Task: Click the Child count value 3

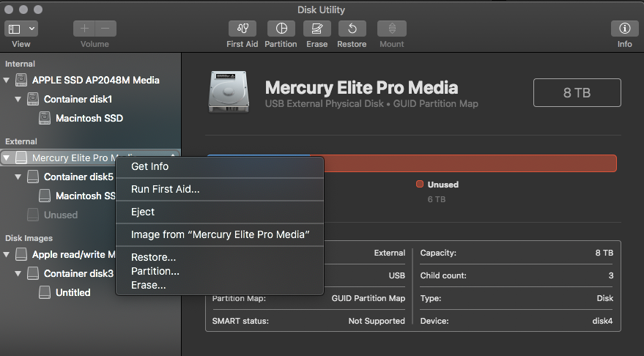Action: (x=611, y=275)
